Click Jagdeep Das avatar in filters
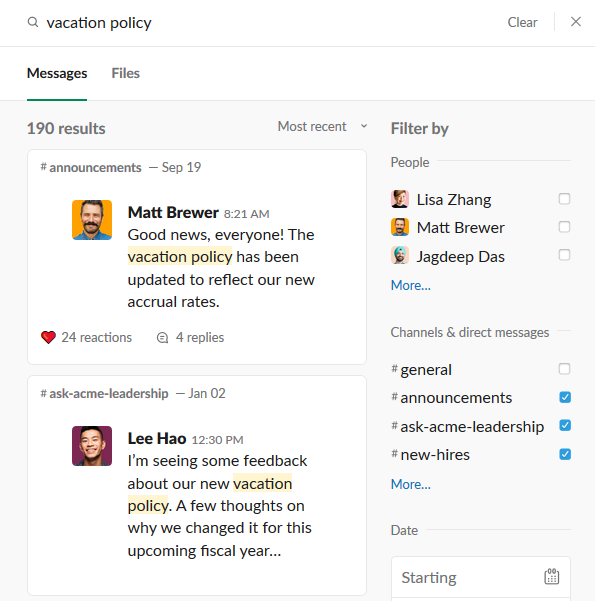This screenshot has height=601, width=595. (x=400, y=256)
